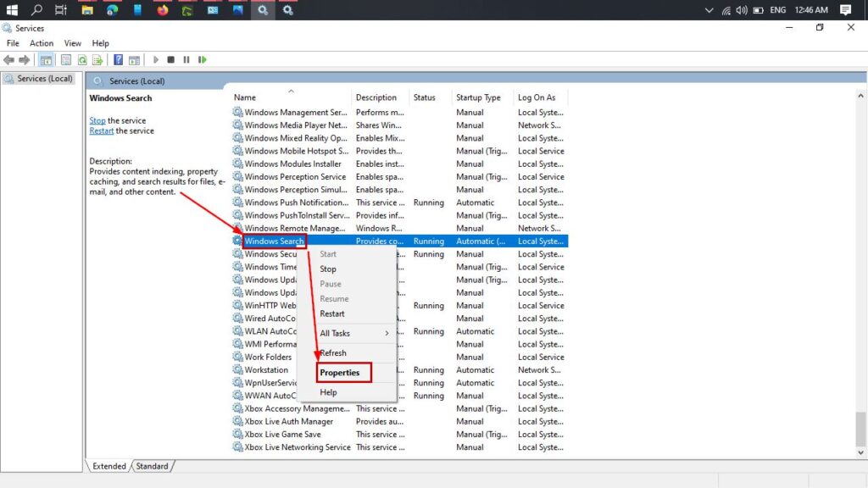Sort by the Status column header
This screenshot has height=488, width=868.
coord(430,97)
